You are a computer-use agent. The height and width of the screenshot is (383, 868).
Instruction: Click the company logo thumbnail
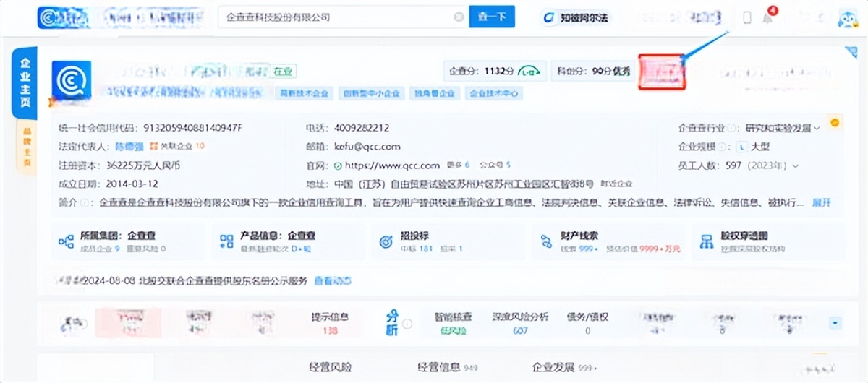point(72,79)
